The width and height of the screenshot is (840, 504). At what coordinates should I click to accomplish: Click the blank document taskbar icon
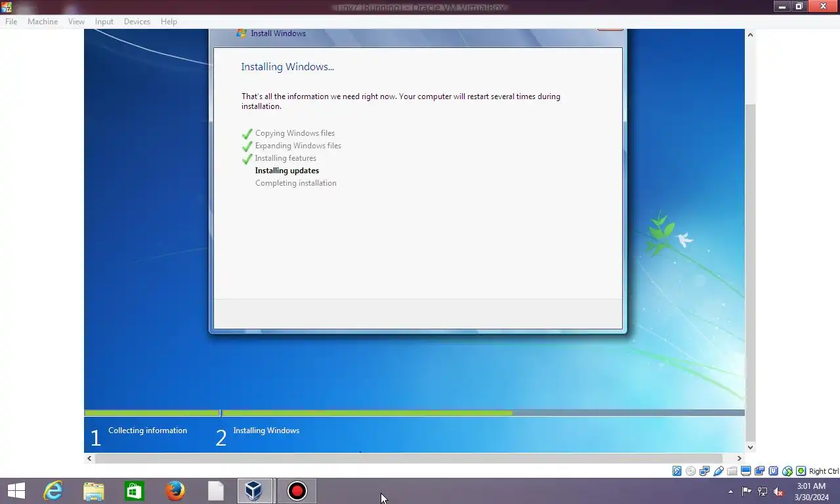[x=216, y=491]
